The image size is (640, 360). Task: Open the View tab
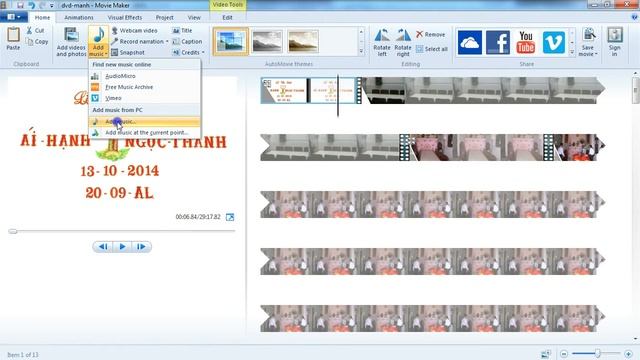tap(194, 18)
